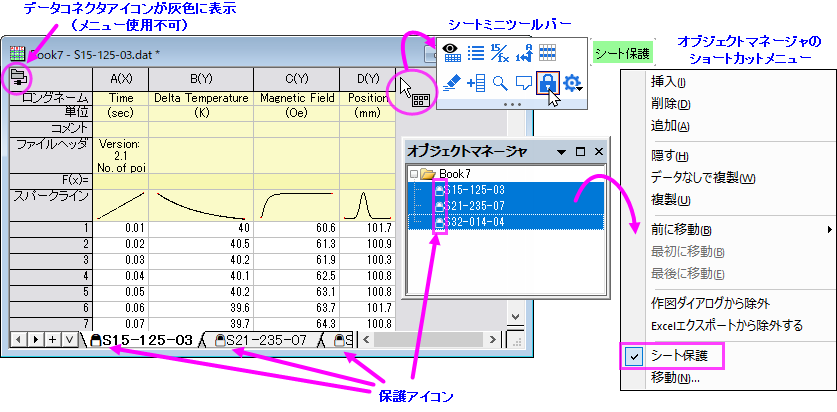Screen dimensions: 837x412
Task: Click the Book7 workbook window icon in title bar
Action: [17, 53]
